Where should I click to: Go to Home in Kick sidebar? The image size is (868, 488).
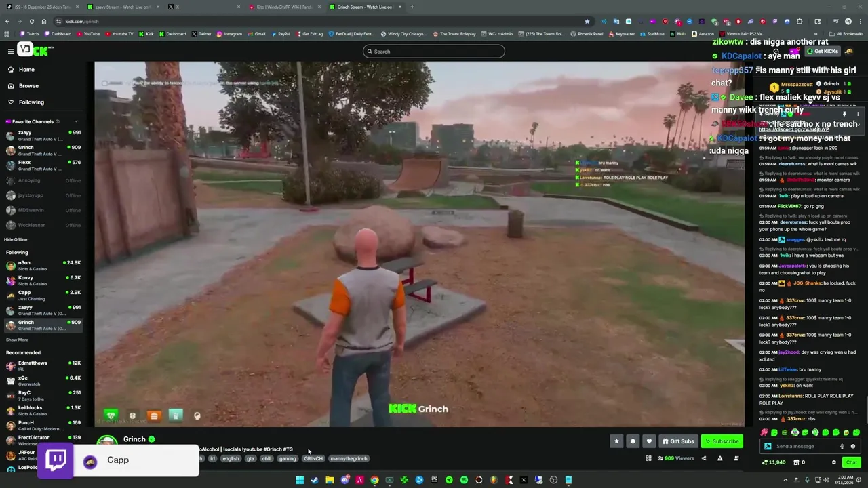[x=26, y=70]
